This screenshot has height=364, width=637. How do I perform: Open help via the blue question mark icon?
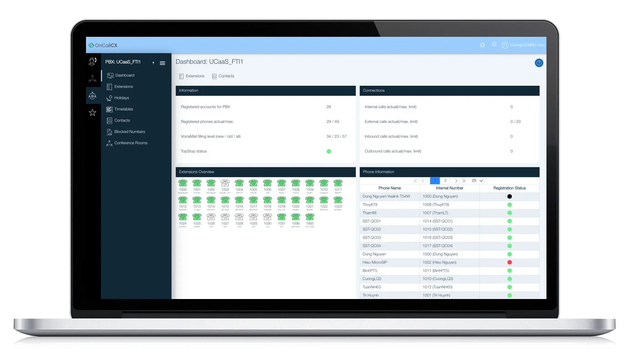click(539, 63)
